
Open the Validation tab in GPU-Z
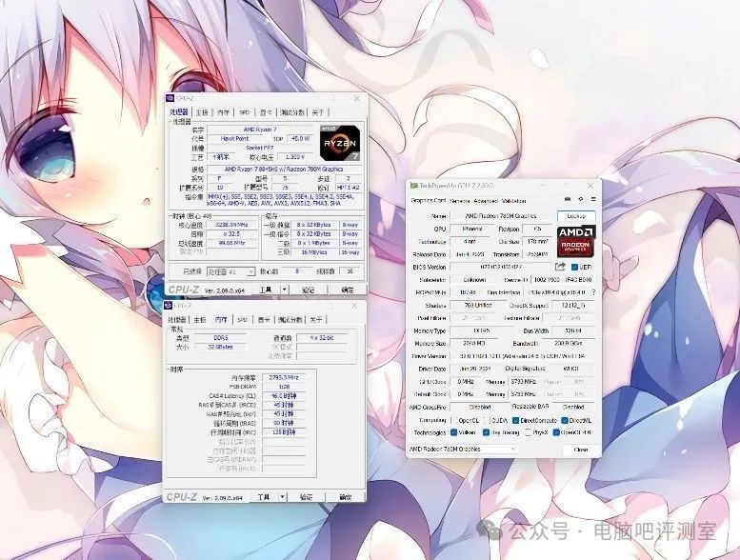tap(513, 201)
